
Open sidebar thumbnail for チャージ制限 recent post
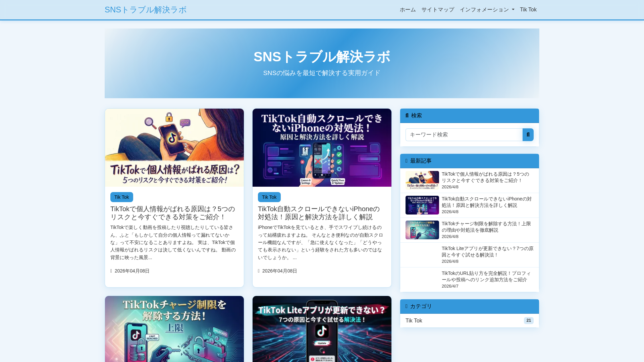(422, 230)
